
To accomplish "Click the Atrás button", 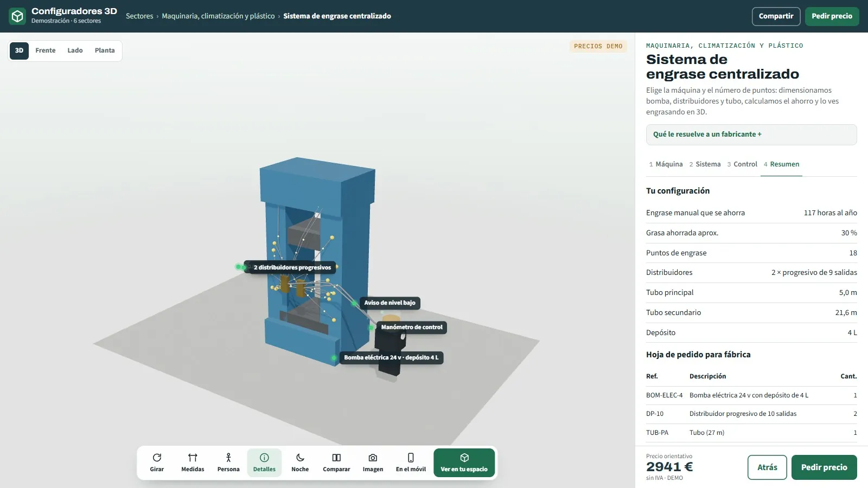I will (767, 467).
